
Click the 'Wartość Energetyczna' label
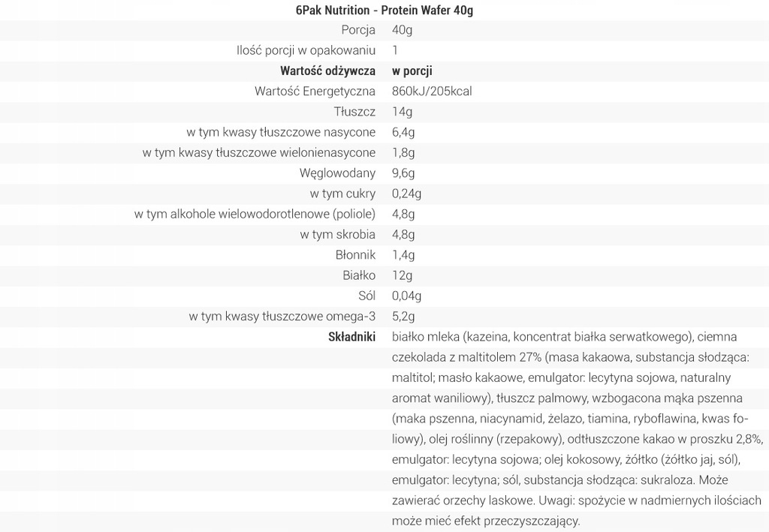315,92
